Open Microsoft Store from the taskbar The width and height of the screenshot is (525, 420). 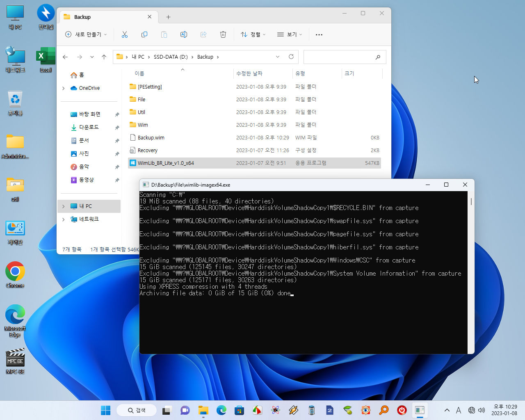(x=240, y=410)
